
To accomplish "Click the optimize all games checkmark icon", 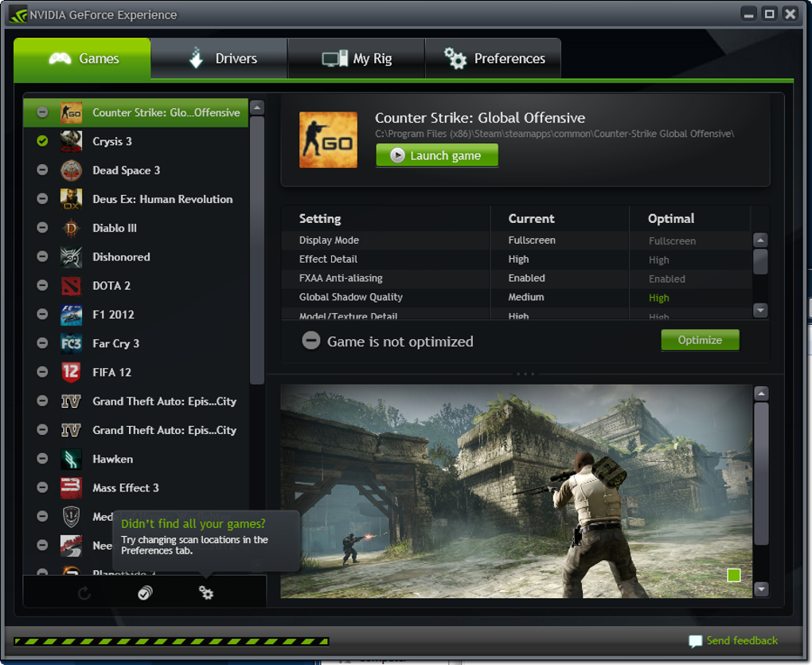I will pos(146,593).
